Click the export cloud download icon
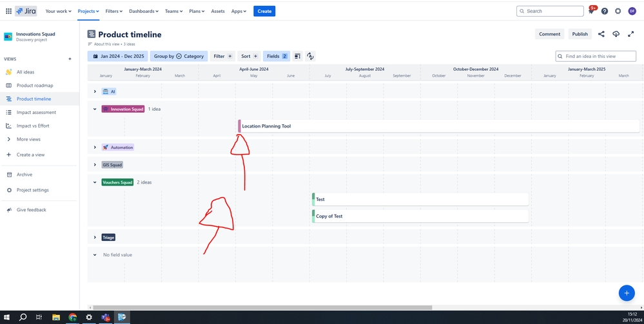The image size is (644, 324). [616, 34]
